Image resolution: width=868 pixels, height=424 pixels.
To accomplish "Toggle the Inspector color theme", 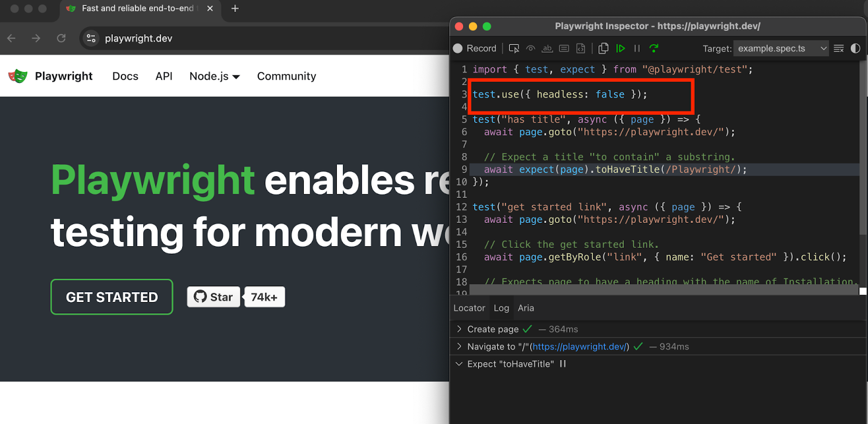I will coord(856,48).
